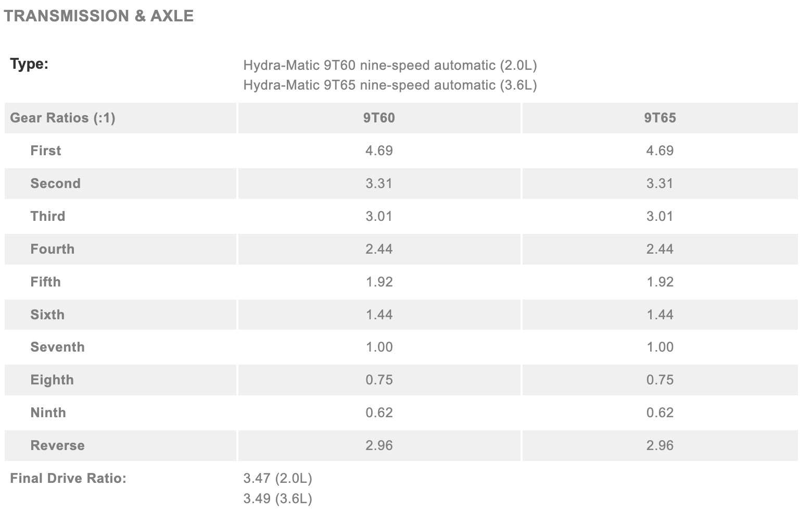Click the Fourth gear row label
Image resolution: width=812 pixels, height=524 pixels.
click(x=53, y=249)
